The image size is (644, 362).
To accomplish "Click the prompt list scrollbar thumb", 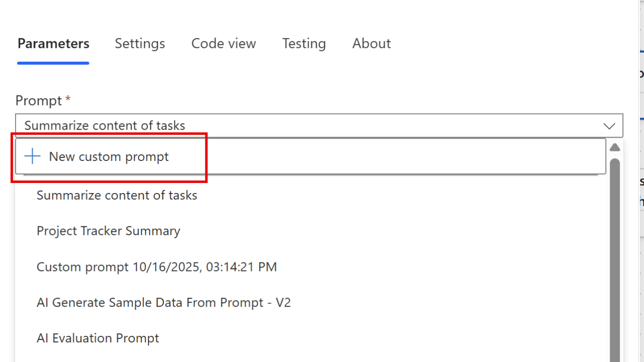I will [x=615, y=251].
